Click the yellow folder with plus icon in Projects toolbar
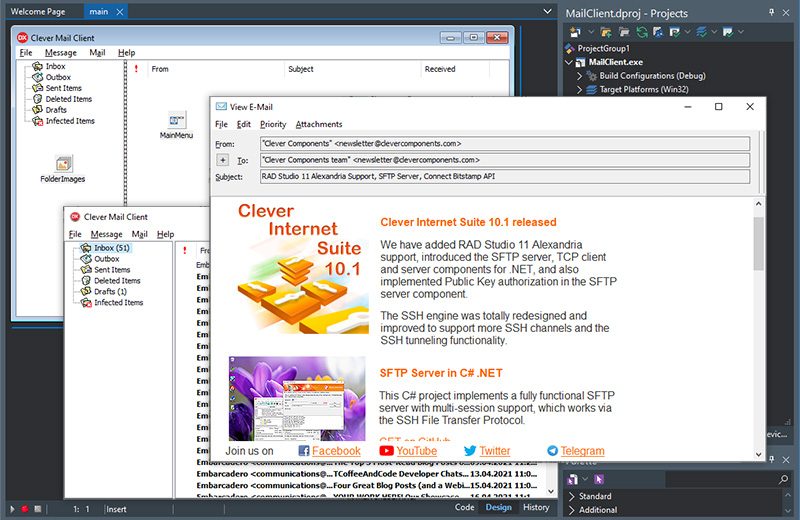Screen dimensions: 800x520 pos(606,32)
